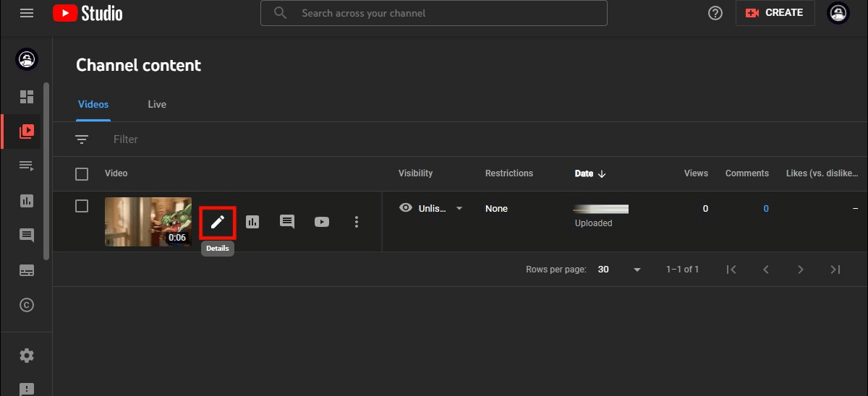868x396 pixels.
Task: Open the video Options three-dot menu
Action: click(x=357, y=222)
